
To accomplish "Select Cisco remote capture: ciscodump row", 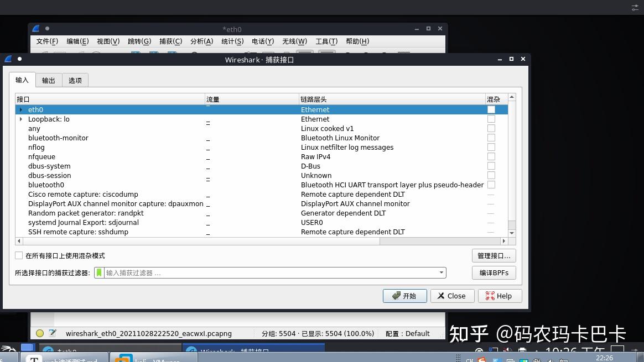I will (x=261, y=195).
